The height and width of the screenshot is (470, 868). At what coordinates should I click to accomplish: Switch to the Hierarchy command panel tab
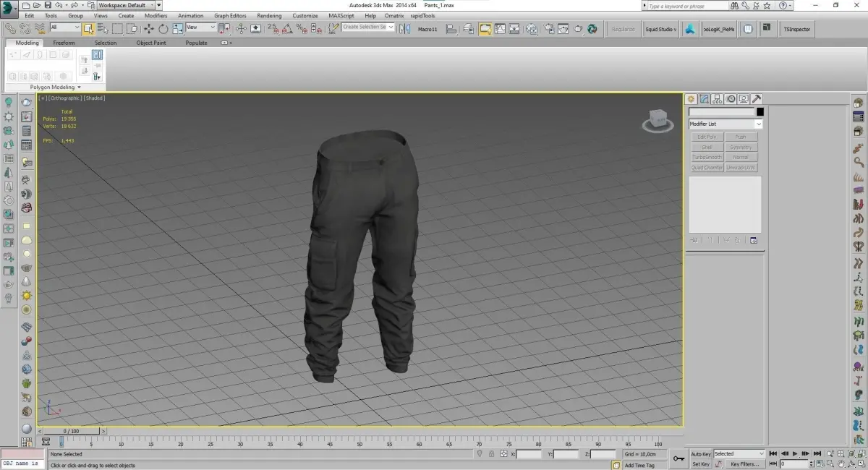tap(717, 99)
